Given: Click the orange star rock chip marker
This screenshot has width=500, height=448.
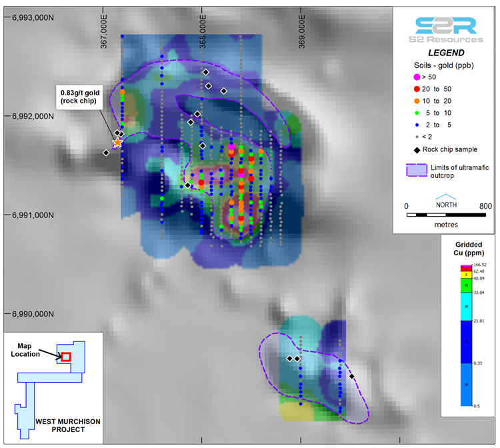Looking at the screenshot, I should coord(117,143).
